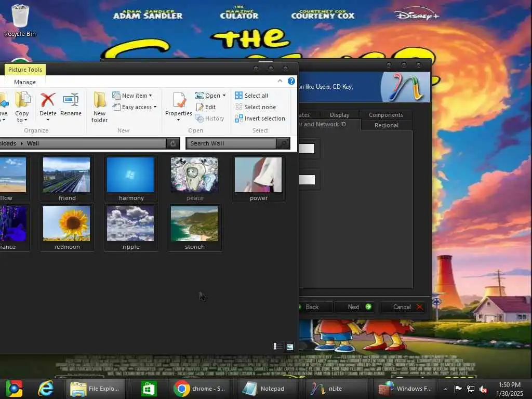The height and width of the screenshot is (399, 532).
Task: Click the Action Center flag tray icon
Action: [x=458, y=389]
